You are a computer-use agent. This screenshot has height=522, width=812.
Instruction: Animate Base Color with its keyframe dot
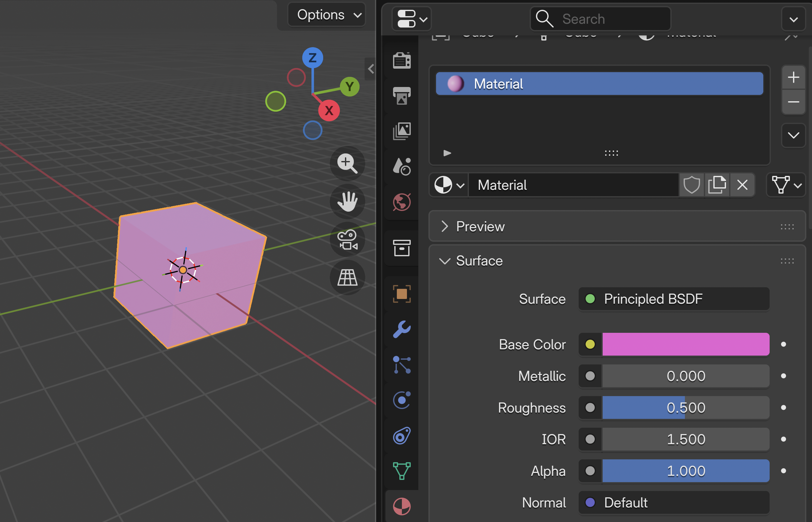tap(783, 344)
